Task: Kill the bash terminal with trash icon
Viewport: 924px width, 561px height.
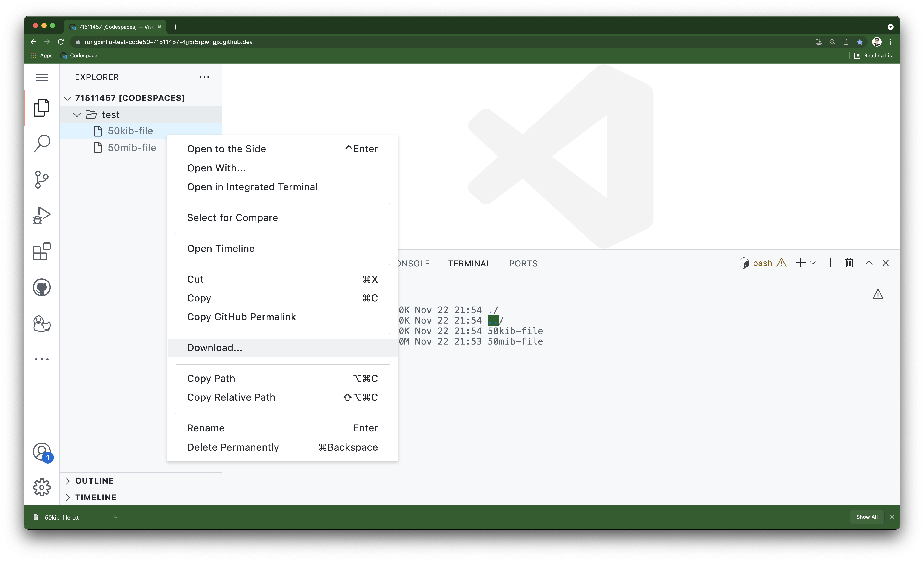Action: click(x=849, y=263)
